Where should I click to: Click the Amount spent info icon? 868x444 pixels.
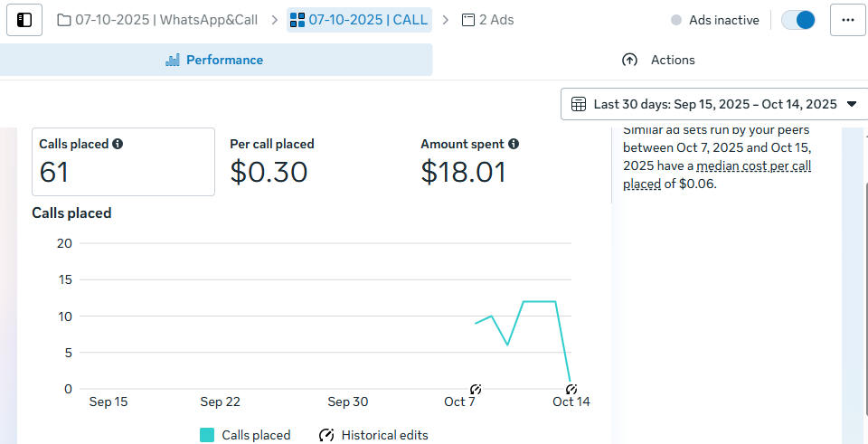click(514, 144)
